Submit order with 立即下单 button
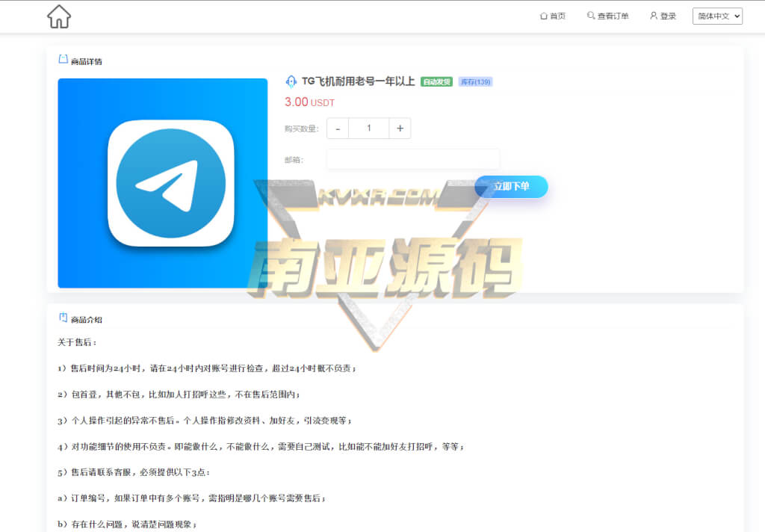765x532 pixels. (x=511, y=187)
